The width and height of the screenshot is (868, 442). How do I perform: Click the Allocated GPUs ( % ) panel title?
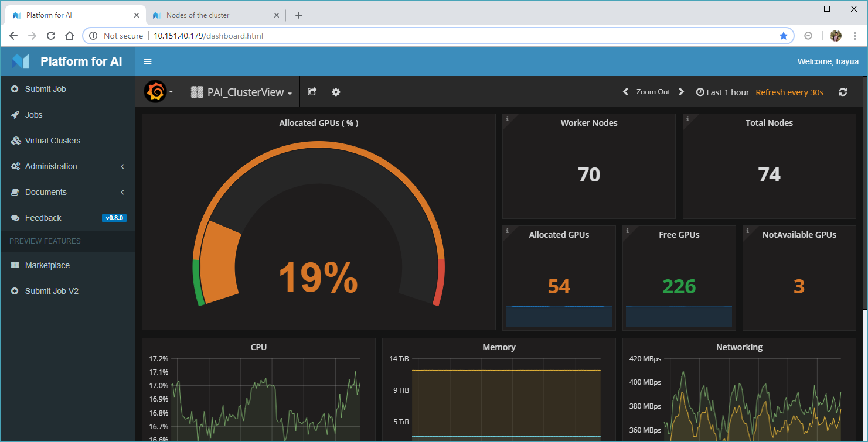click(x=319, y=123)
